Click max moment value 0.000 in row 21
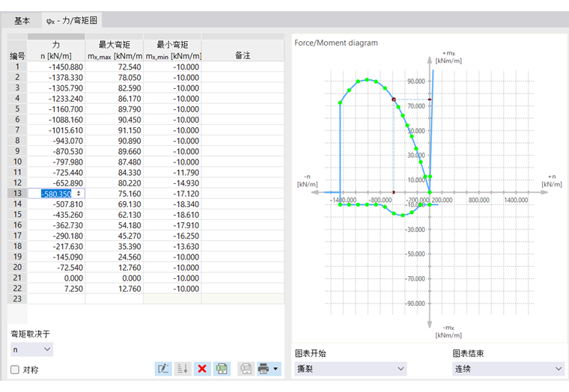The height and width of the screenshot is (392, 569). pos(115,278)
